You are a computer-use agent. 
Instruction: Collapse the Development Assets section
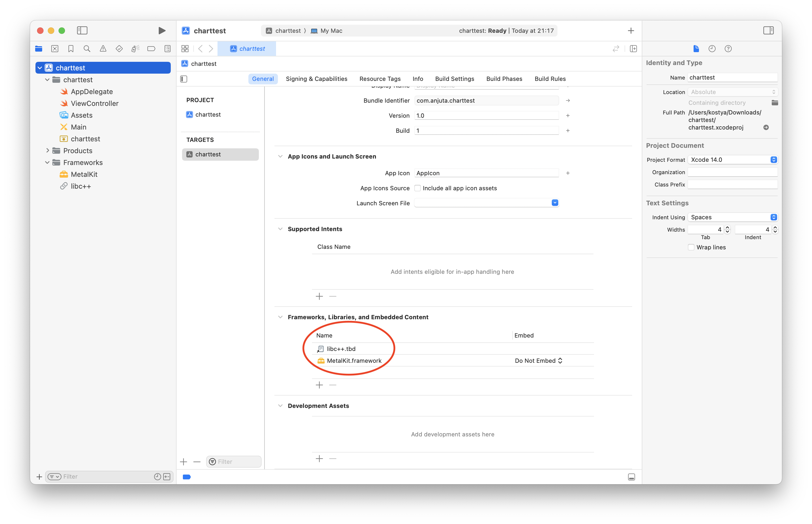point(280,405)
